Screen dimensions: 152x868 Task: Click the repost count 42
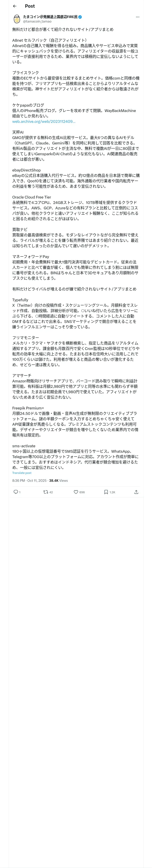pos(51,492)
